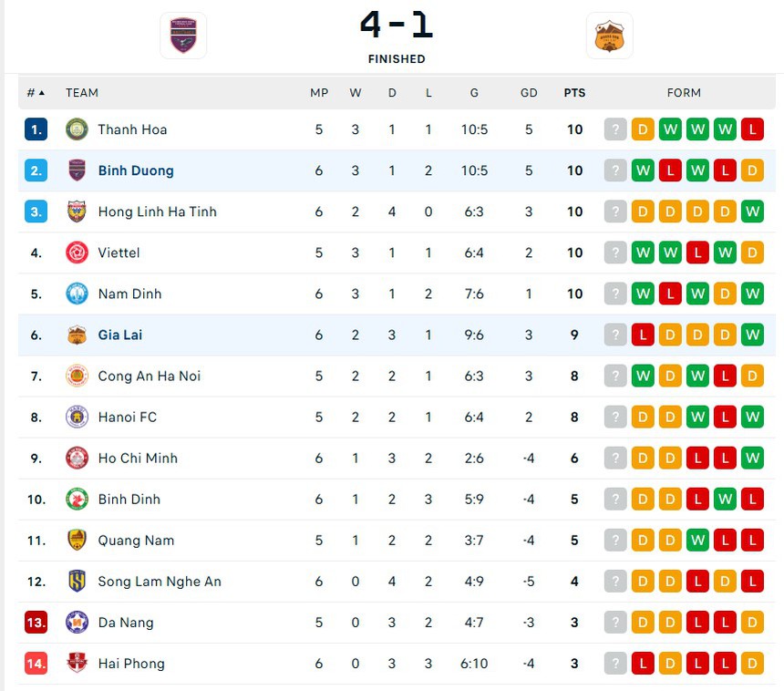Open the Gia Lai team link
This screenshot has height=691, width=784.
point(120,335)
